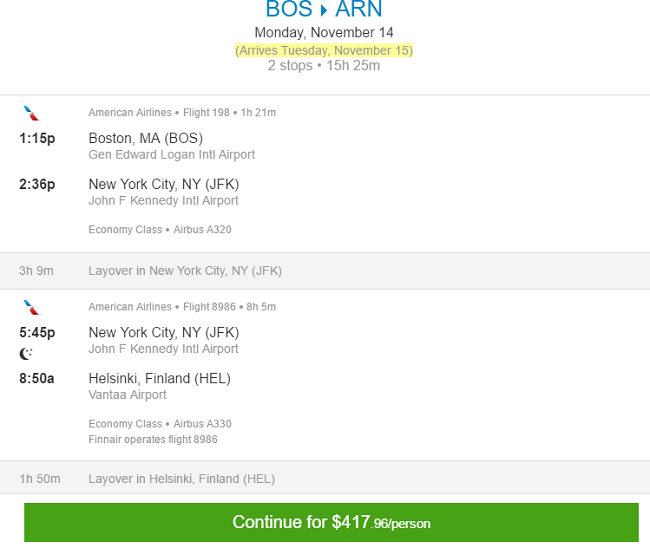Select the ARN airport code in header
The width and height of the screenshot is (650, 548).
[359, 9]
